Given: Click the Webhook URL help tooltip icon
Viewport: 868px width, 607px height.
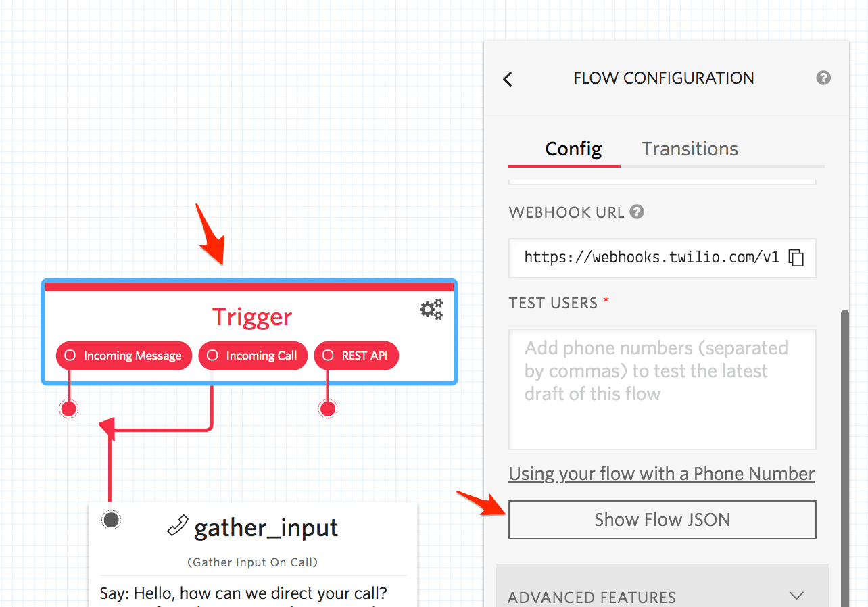Looking at the screenshot, I should point(636,212).
